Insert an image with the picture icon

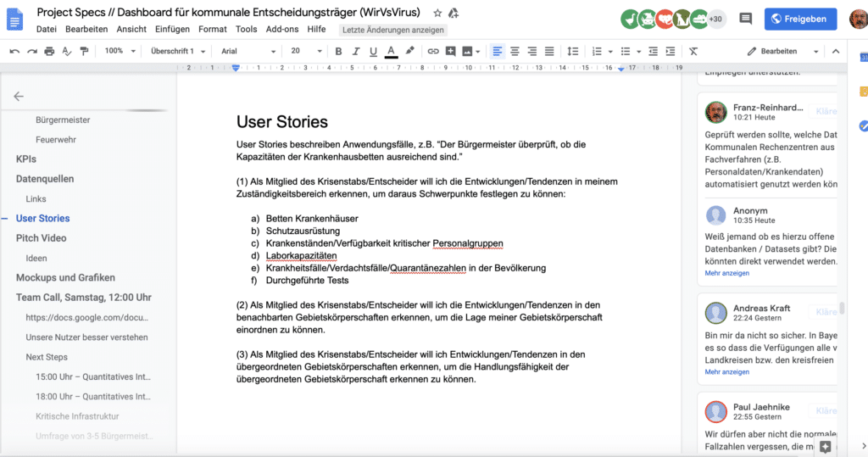coord(467,52)
